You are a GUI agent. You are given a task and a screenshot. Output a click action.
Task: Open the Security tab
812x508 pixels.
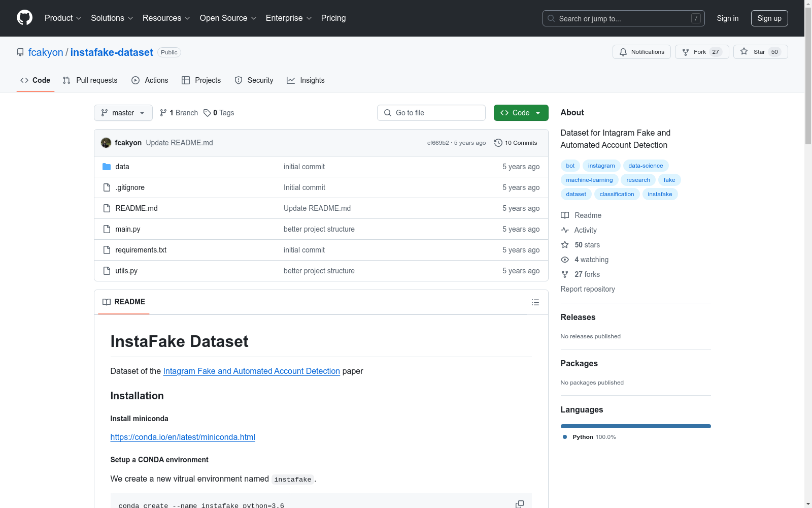254,80
